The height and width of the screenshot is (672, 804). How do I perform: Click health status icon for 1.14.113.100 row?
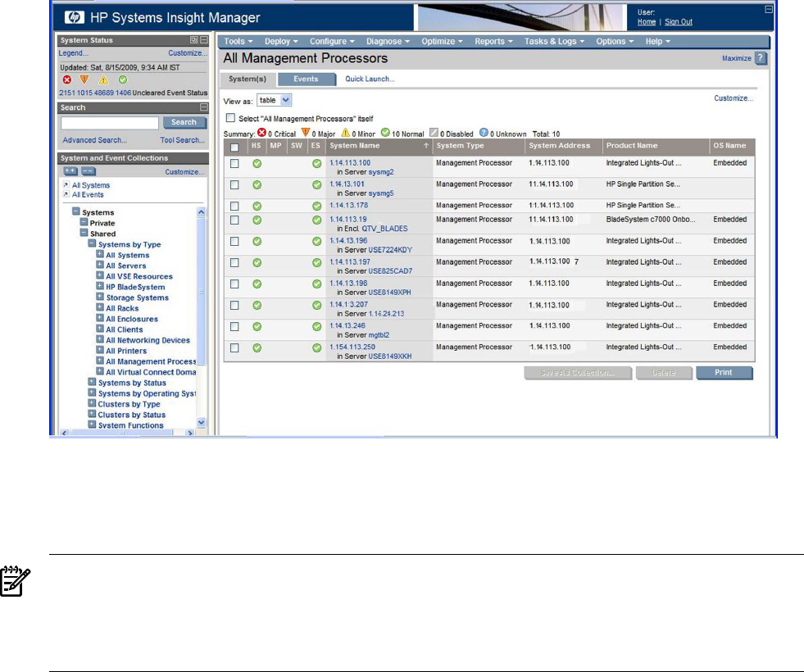point(257,164)
